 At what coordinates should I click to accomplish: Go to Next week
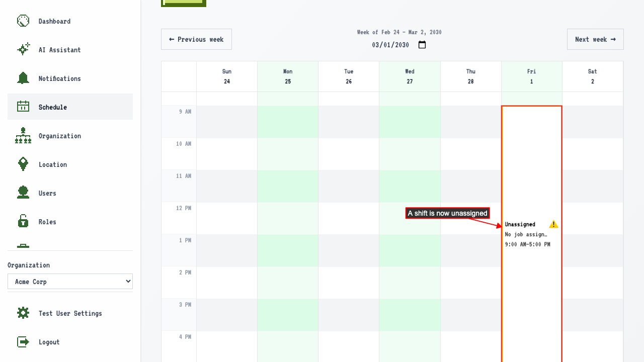[595, 39]
